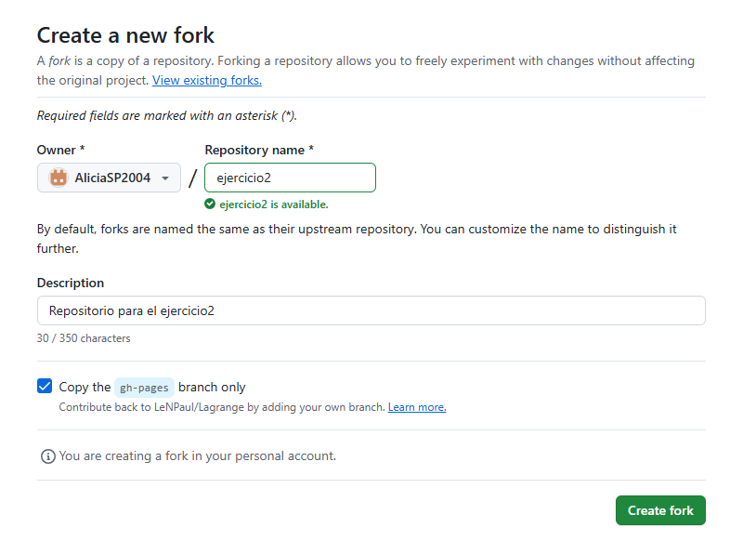Viewport: 756px width, 541px height.
Task: Click the Description field label
Action: coord(71,283)
